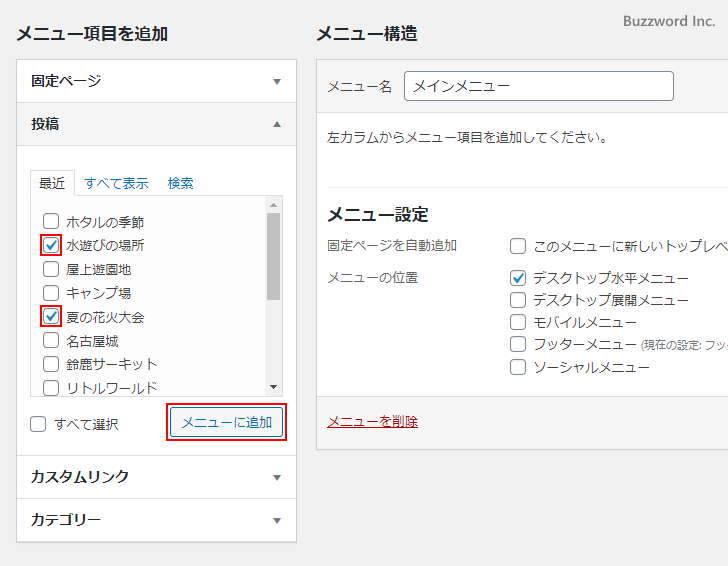Viewport: 728px width, 566px height.
Task: Click the メニューを削除 link
Action: (372, 421)
